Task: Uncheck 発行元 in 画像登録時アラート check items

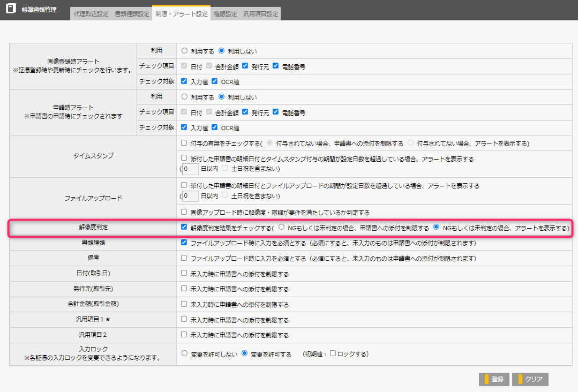Action: coord(245,66)
